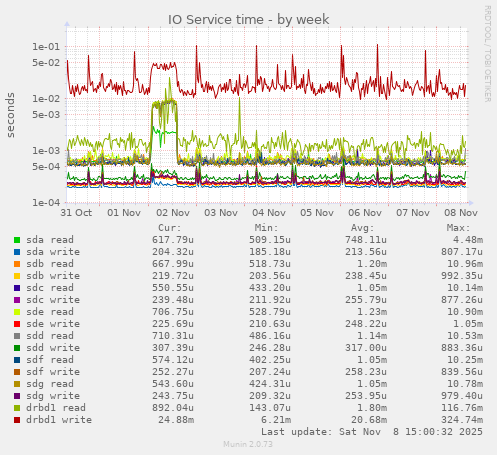Click the '5e-02' y-axis tick label
Screen dimensions: 497x455
click(x=46, y=63)
